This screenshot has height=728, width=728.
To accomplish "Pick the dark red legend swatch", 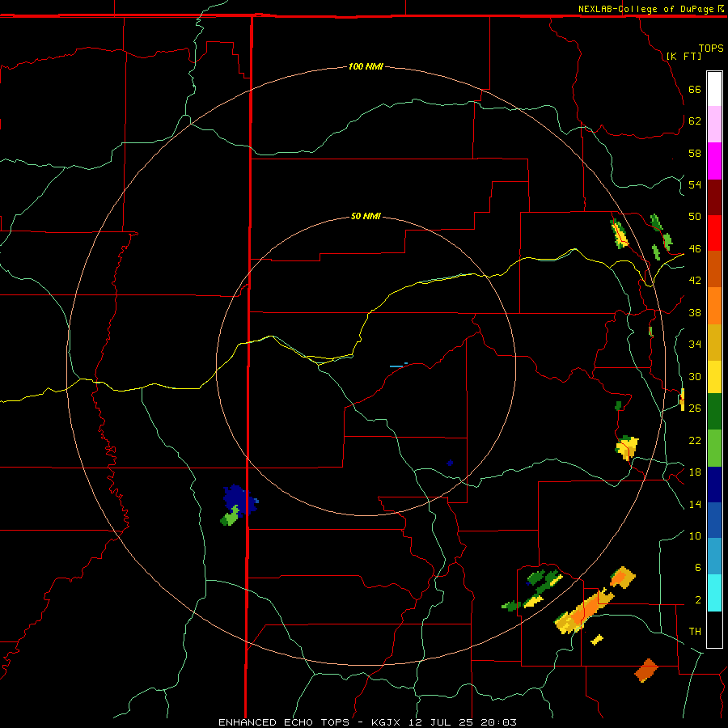I will (x=714, y=197).
